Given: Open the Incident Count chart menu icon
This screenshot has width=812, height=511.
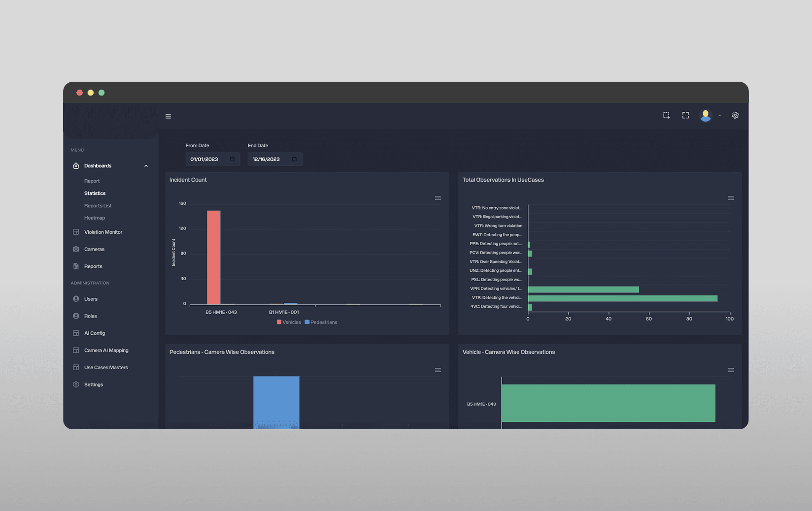Looking at the screenshot, I should click(438, 198).
